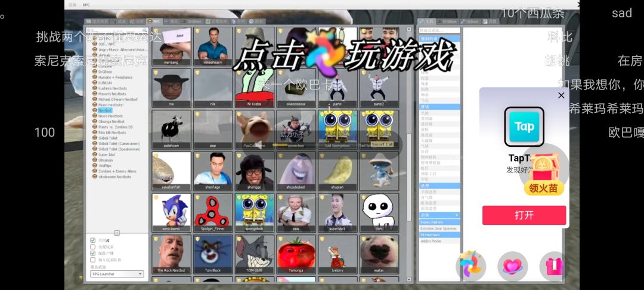
Task: Collapse the Sonic Riders tool category
Action: tap(439, 222)
